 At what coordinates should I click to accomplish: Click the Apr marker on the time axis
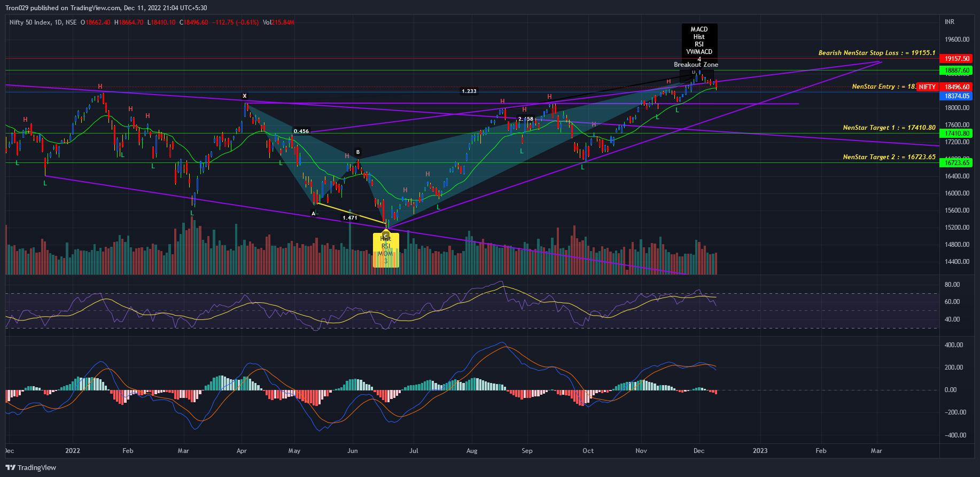pyautogui.click(x=242, y=451)
